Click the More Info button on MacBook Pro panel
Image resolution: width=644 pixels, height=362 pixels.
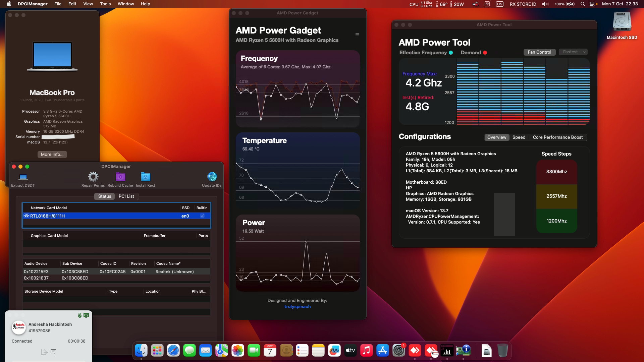click(x=52, y=154)
